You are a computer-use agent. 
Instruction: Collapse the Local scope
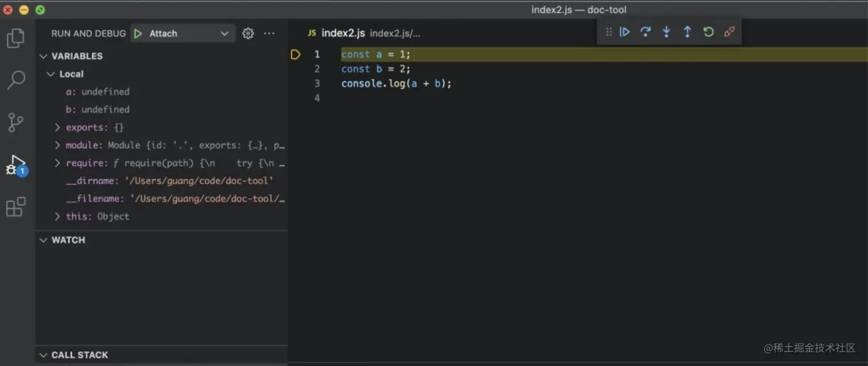(x=51, y=74)
